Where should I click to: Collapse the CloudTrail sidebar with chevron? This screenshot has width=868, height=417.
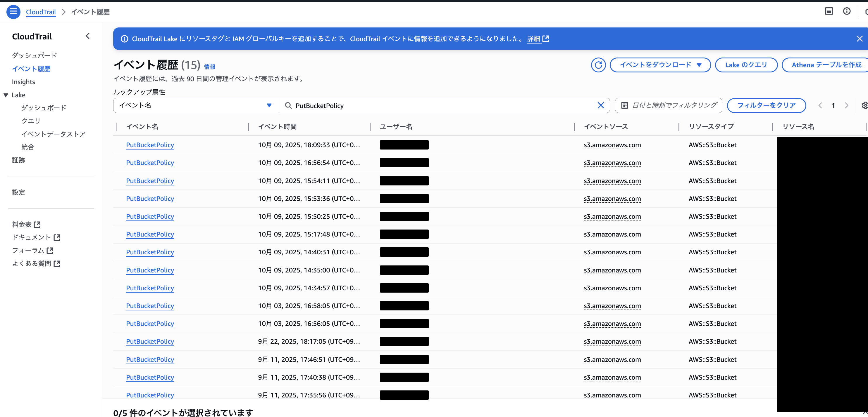[x=88, y=36]
